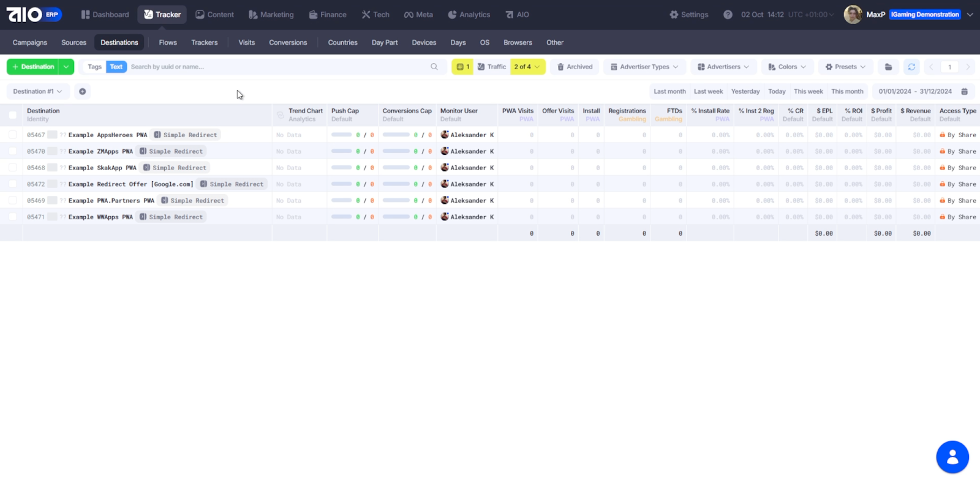This screenshot has width=980, height=480.
Task: Click the calendar icon beside date range
Action: [964, 91]
